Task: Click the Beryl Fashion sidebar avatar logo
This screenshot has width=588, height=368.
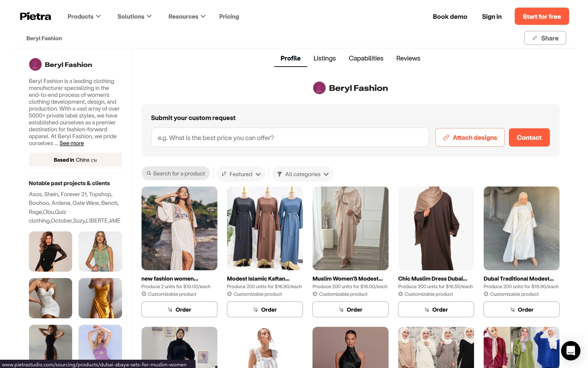Action: tap(35, 64)
